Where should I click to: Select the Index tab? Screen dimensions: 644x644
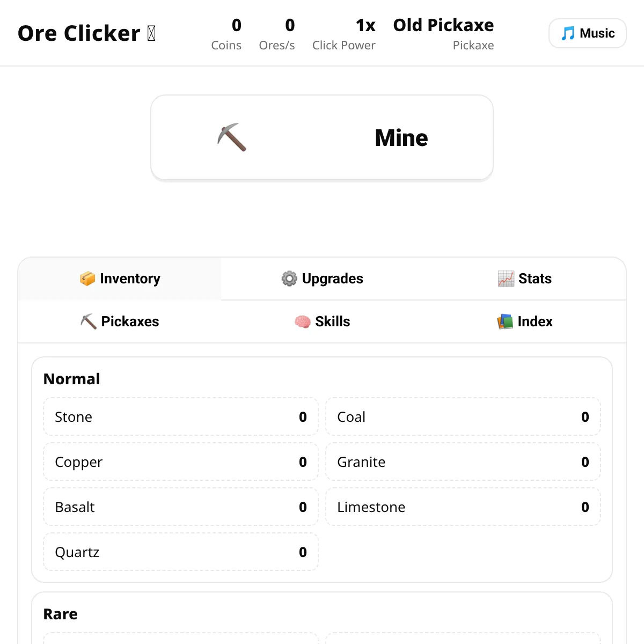tap(525, 321)
